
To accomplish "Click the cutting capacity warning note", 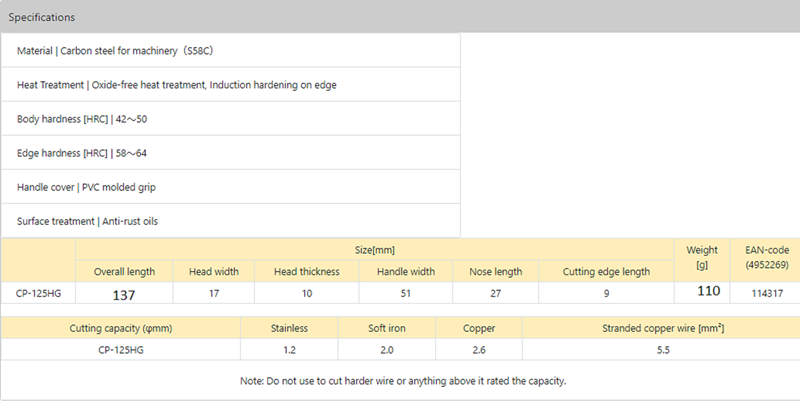I will [404, 381].
